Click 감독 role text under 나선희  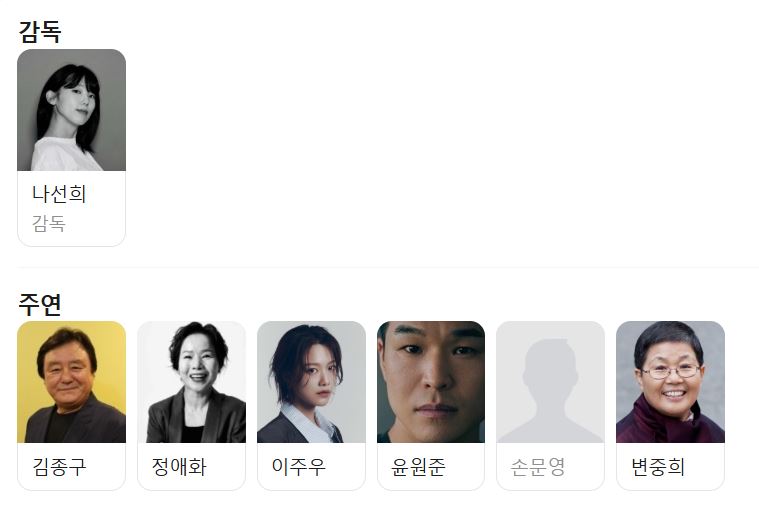48,223
